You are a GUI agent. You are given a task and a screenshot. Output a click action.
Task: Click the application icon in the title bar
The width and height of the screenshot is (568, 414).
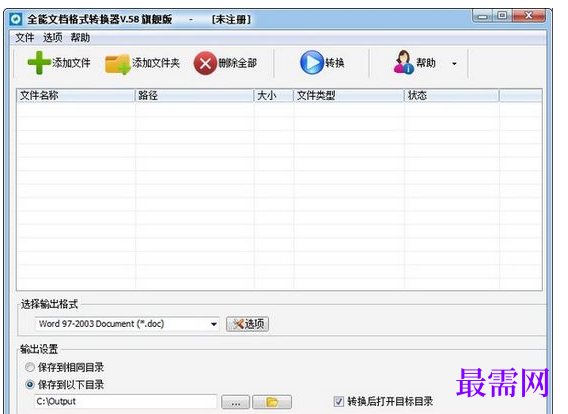[16, 19]
